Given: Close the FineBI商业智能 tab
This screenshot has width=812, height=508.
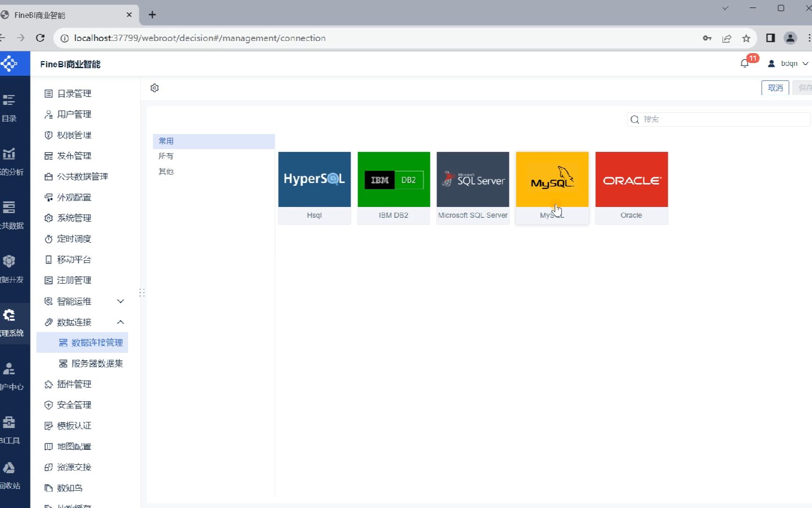Looking at the screenshot, I should tap(129, 15).
